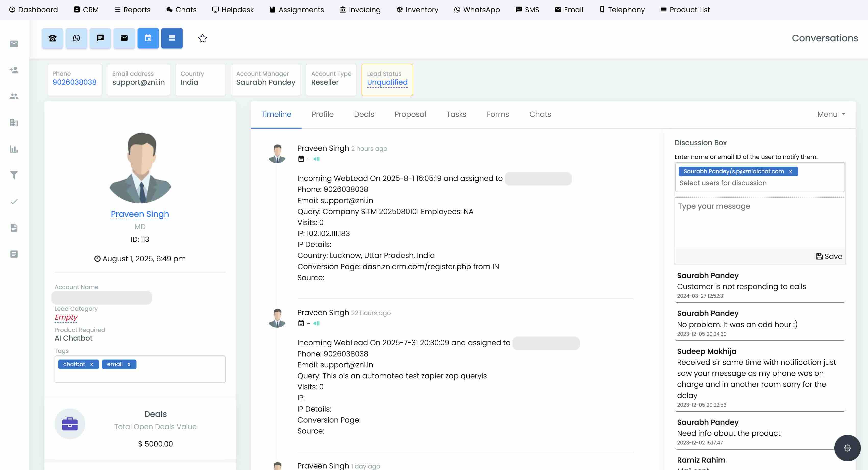The image size is (868, 470).
Task: Remove the chatbot tag
Action: coord(91,364)
